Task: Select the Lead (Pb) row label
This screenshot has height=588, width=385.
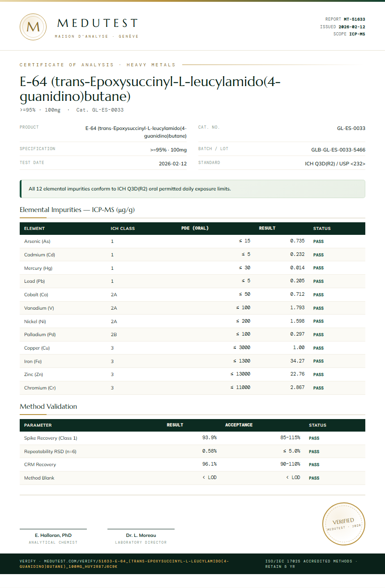Action: 34,281
